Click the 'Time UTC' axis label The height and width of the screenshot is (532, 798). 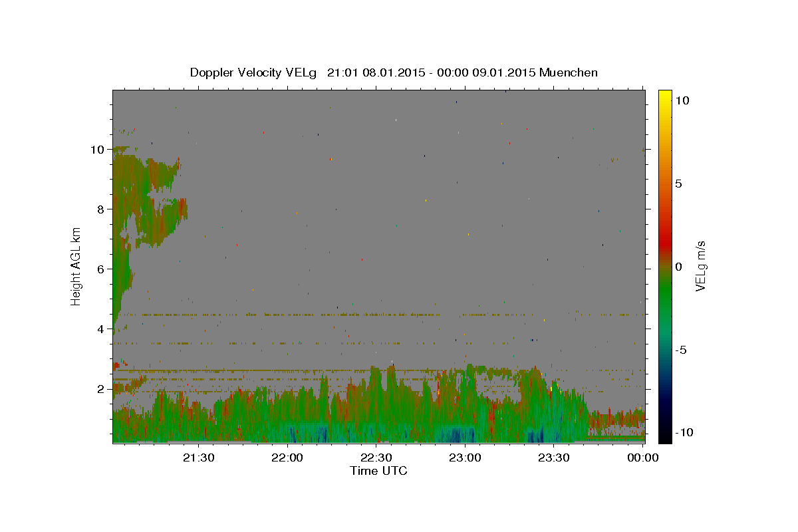(x=378, y=471)
